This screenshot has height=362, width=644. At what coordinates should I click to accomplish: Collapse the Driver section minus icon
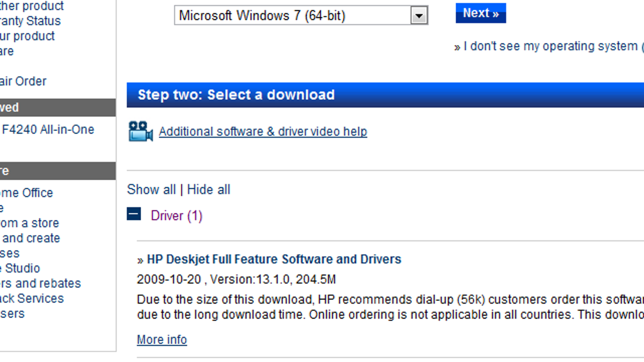click(134, 215)
